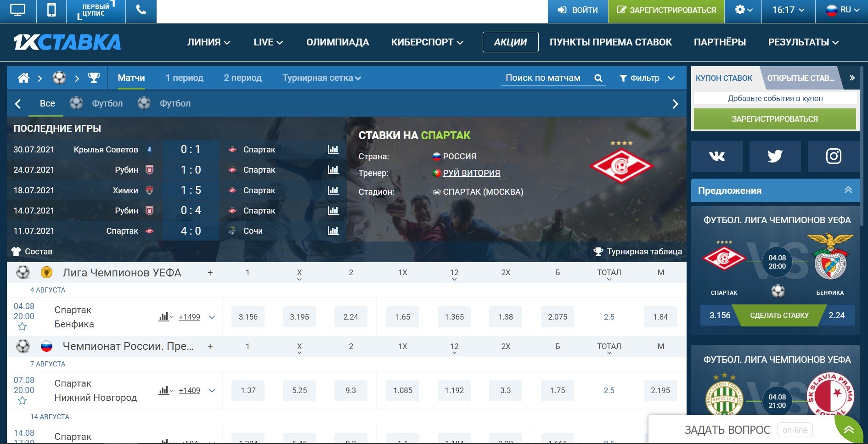Open the Фильтр dropdown
This screenshot has height=444, width=868.
[x=647, y=78]
